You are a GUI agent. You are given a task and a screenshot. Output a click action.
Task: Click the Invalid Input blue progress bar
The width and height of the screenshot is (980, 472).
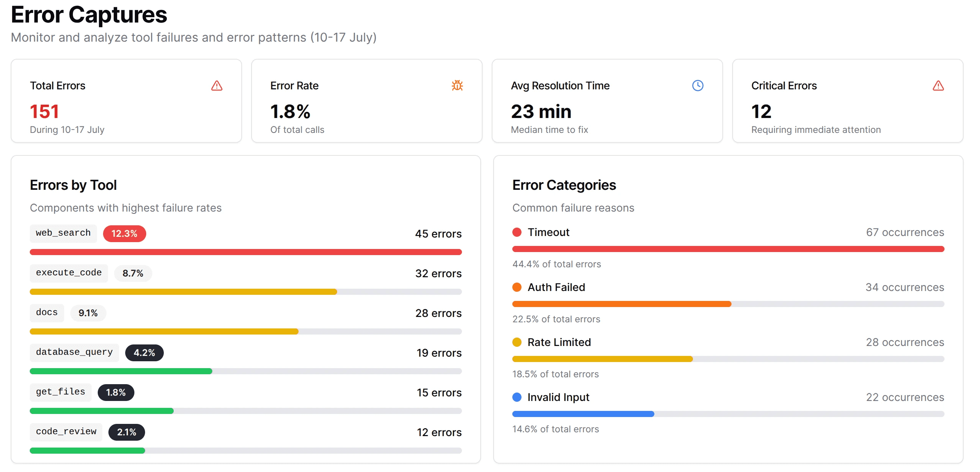pyautogui.click(x=583, y=414)
